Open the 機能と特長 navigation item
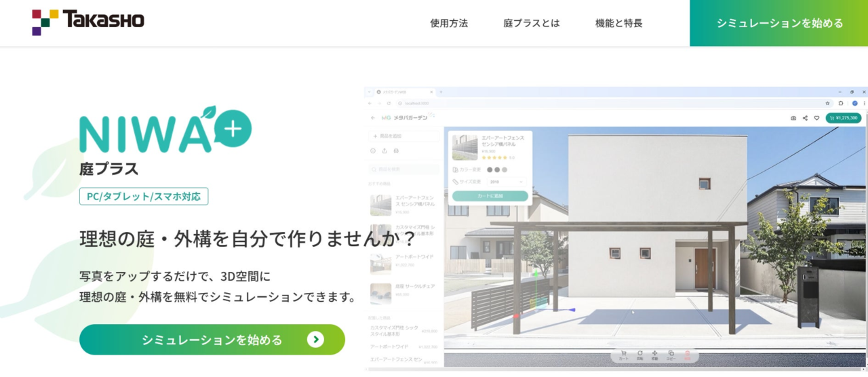868x377 pixels. [618, 23]
